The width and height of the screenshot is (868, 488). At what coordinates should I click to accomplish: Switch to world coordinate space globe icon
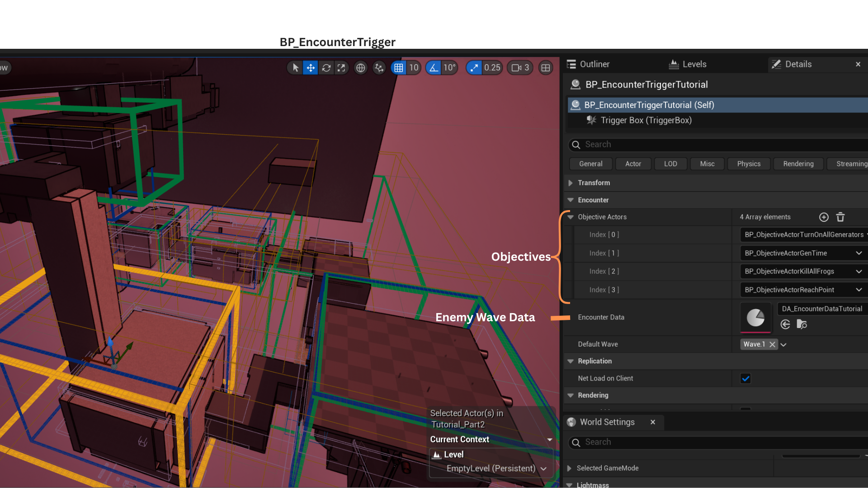tap(360, 68)
